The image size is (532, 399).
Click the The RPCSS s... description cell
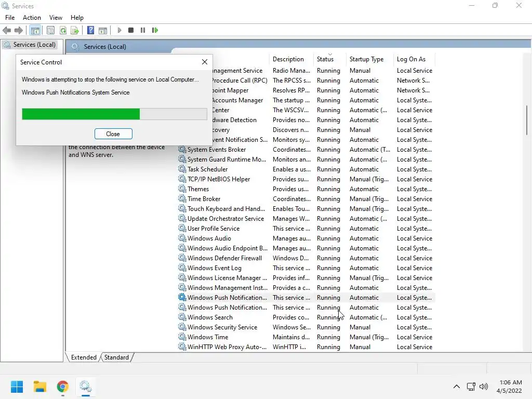291,81
